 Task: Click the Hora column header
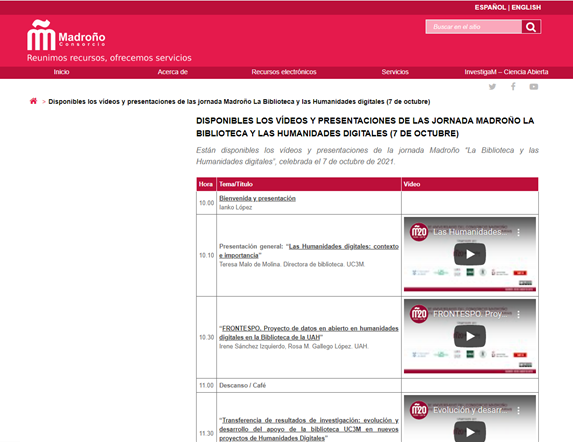(206, 184)
